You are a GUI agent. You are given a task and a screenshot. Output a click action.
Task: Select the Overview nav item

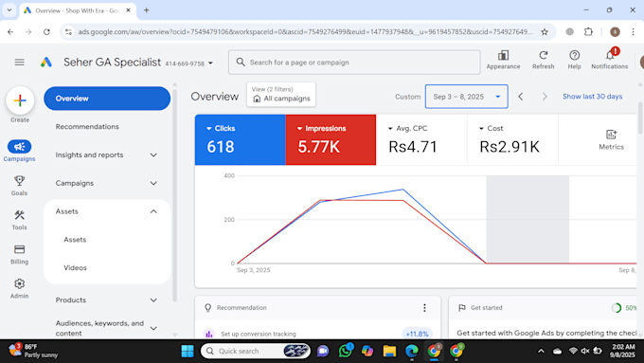107,99
